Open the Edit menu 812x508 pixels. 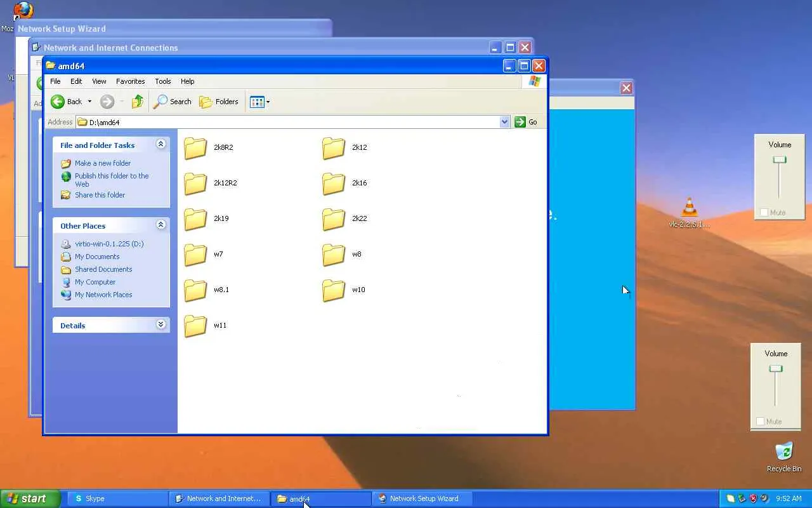pos(76,81)
